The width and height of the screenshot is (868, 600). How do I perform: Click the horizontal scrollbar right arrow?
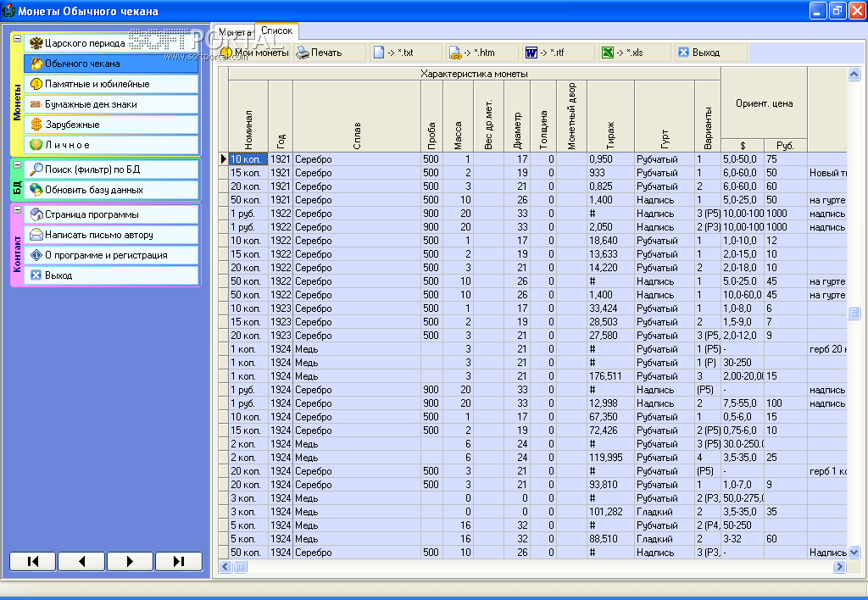coord(840,567)
